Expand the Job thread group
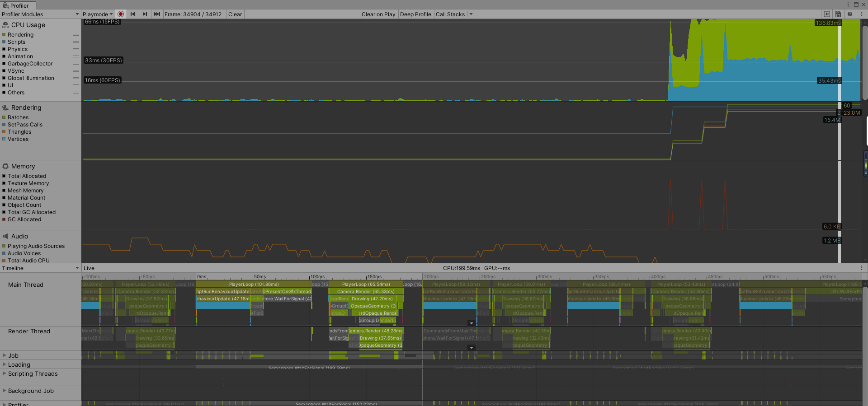This screenshot has height=406, width=868. (x=4, y=355)
